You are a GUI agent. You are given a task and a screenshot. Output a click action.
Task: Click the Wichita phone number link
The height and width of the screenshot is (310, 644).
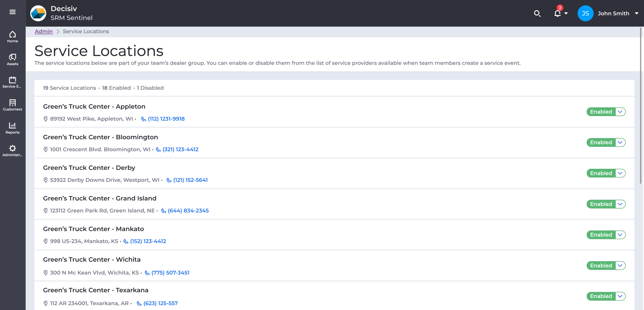coord(170,273)
